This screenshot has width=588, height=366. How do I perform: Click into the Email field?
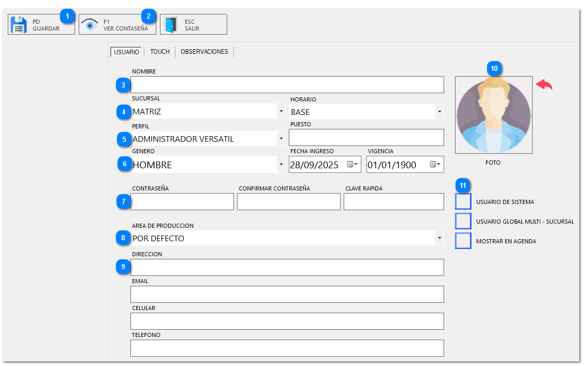(287, 294)
